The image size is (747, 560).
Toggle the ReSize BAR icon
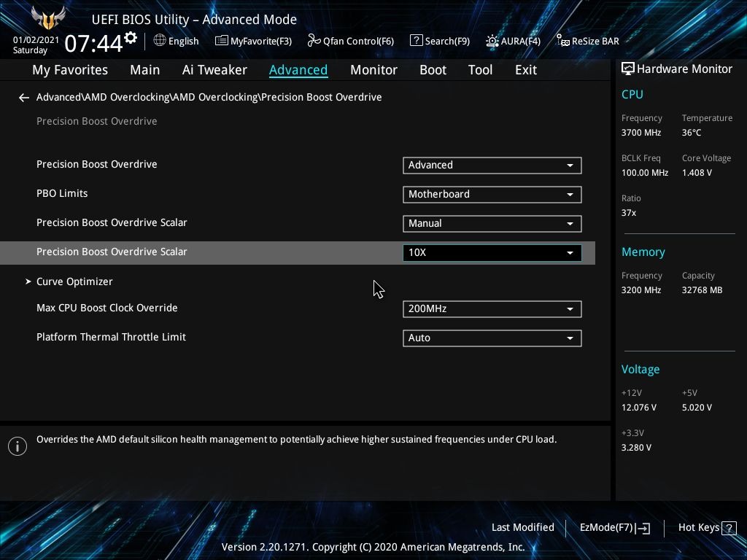coord(562,41)
